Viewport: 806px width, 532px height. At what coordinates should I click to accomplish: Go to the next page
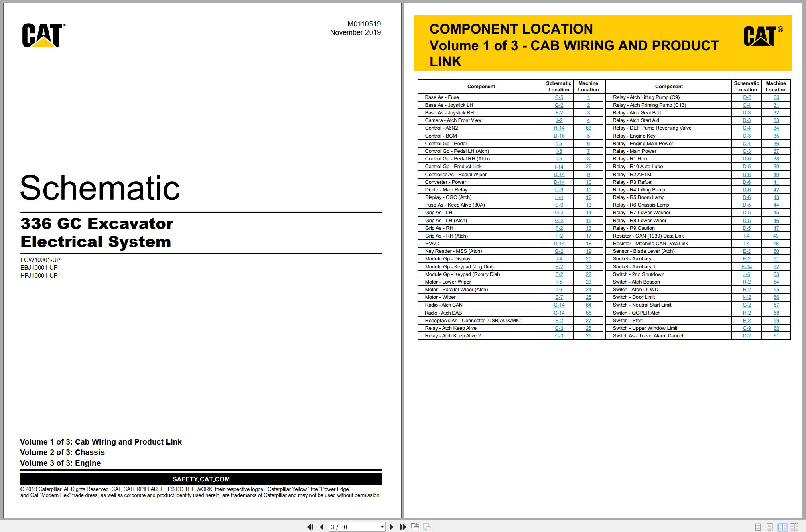391,527
